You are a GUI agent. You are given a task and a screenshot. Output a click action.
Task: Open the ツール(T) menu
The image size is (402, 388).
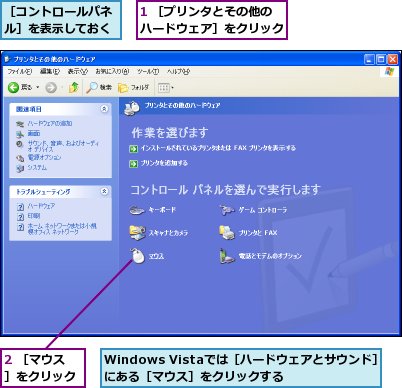[148, 71]
